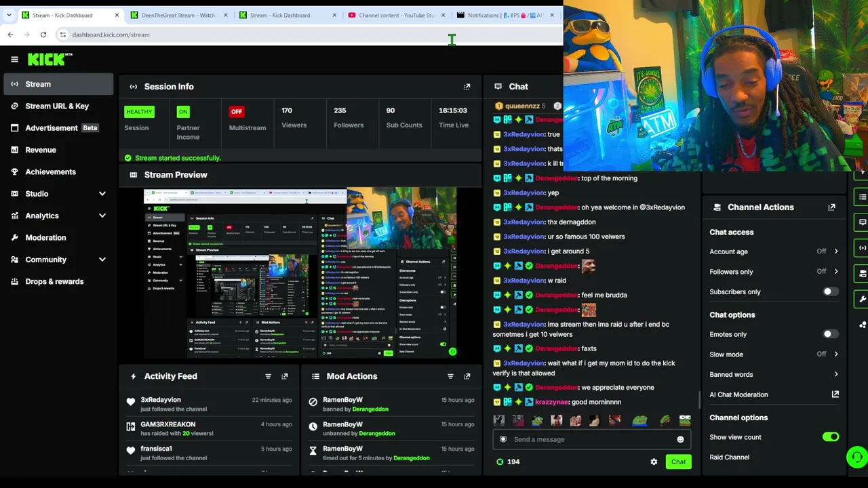Click the 170 Viewers stat
The height and width of the screenshot is (488, 868).
coord(294,118)
